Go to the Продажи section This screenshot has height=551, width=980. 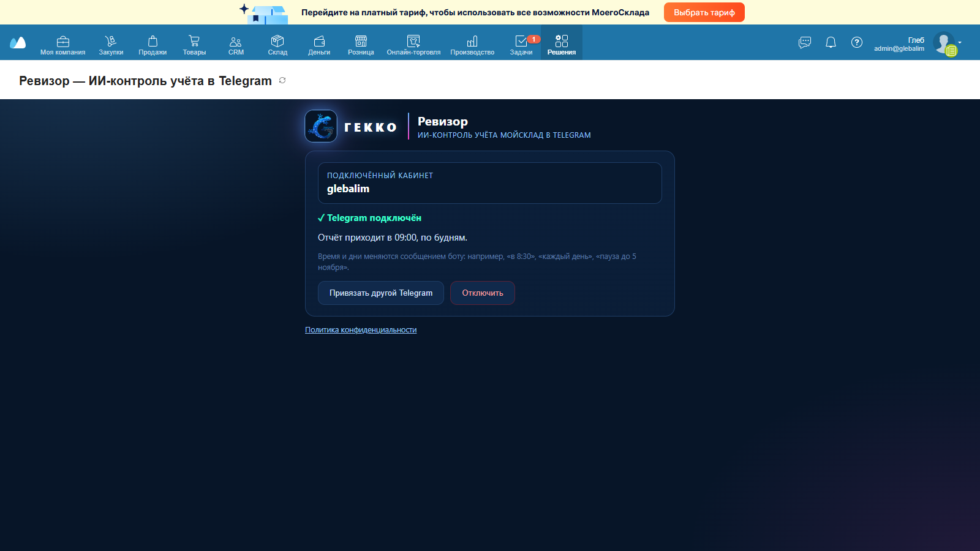153,45
